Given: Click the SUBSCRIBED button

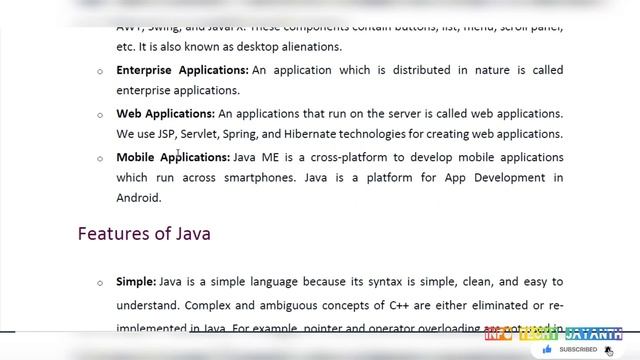Looking at the screenshot, I should point(578,350).
